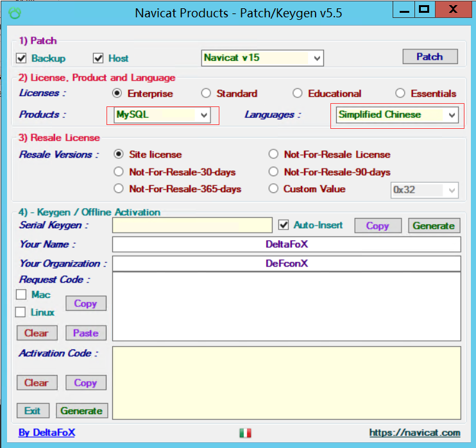Select the Site license radio button
Viewport: 476px width, 448px height.
119,154
